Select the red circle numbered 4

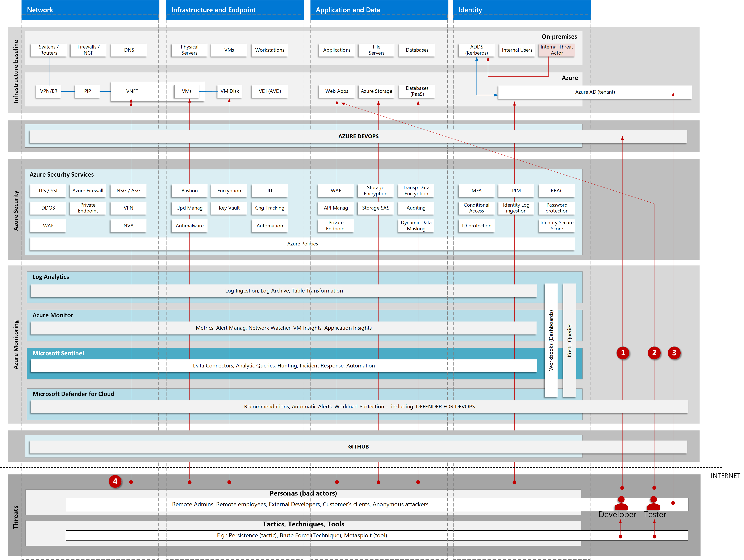pyautogui.click(x=115, y=481)
